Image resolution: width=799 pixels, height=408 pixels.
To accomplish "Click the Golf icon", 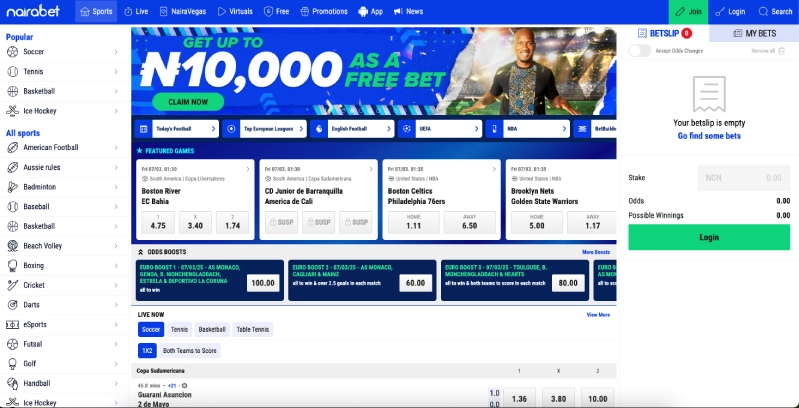I will pos(13,364).
